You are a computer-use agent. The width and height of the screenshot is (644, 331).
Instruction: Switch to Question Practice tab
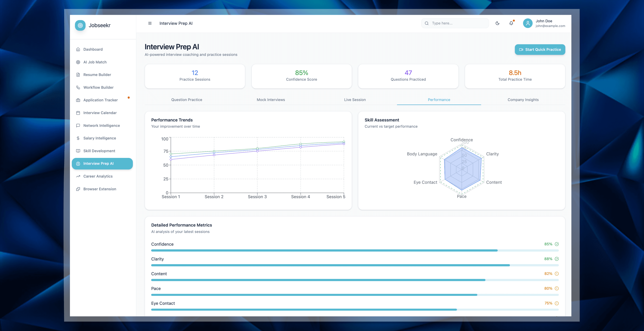tap(186, 100)
